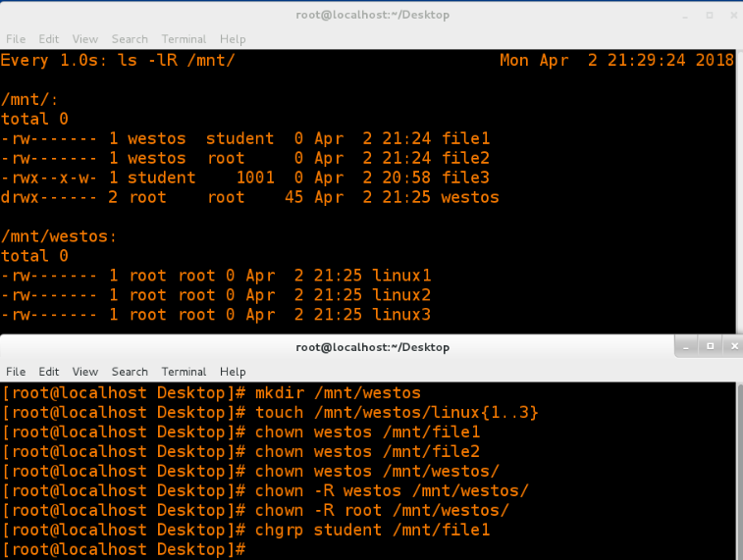Click the 'chown westos /mnt/file1' command
The height and width of the screenshot is (560, 743).
367,432
